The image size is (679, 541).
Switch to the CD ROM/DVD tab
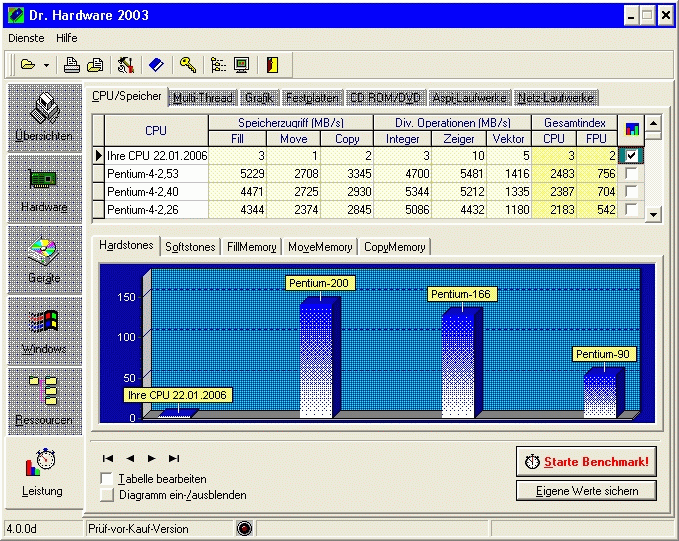(x=385, y=98)
